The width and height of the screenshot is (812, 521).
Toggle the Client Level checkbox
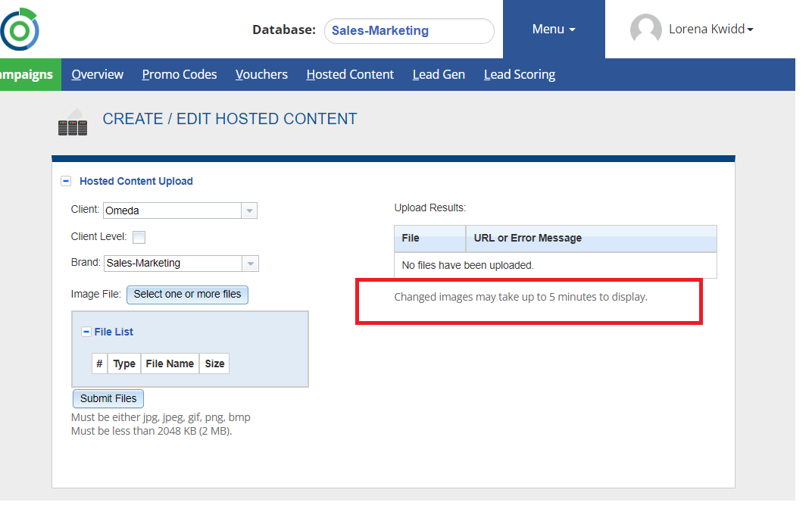click(139, 237)
